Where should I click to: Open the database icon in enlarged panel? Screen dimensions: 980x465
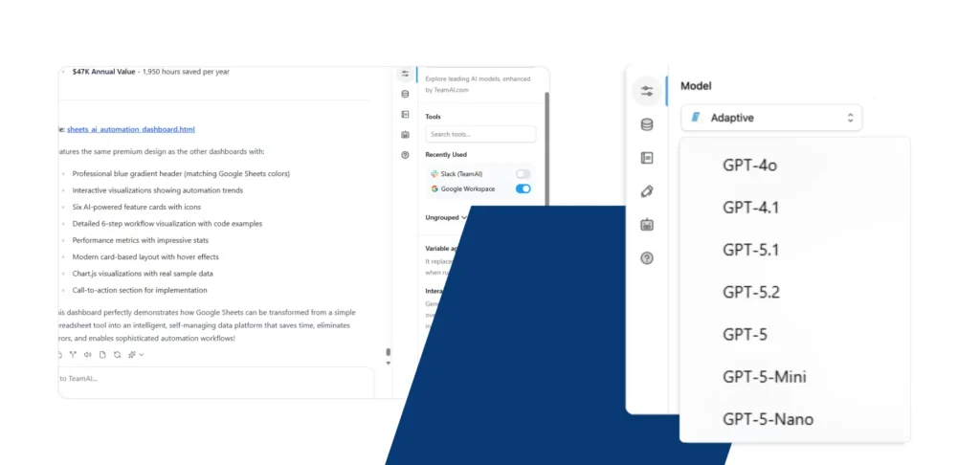pos(647,125)
